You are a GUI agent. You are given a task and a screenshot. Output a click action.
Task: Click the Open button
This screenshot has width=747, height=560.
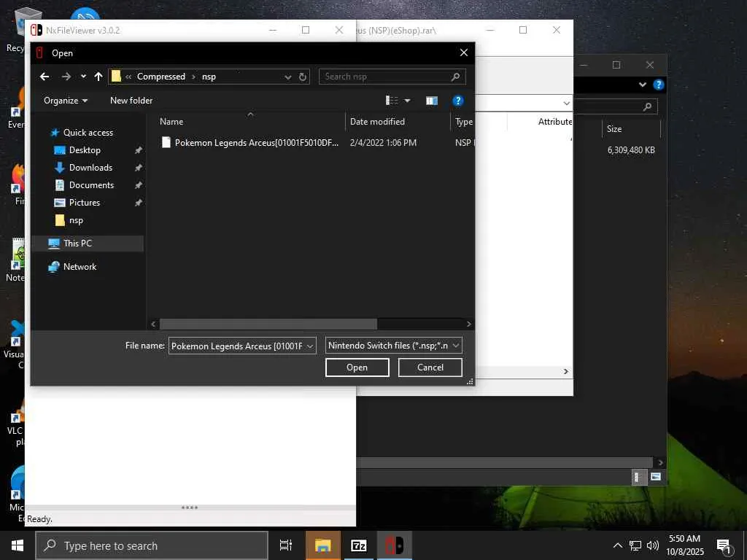[x=357, y=367]
